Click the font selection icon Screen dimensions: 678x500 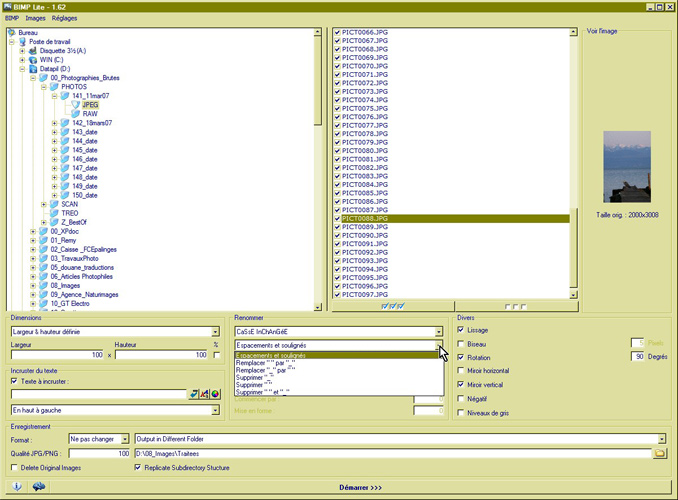point(204,393)
